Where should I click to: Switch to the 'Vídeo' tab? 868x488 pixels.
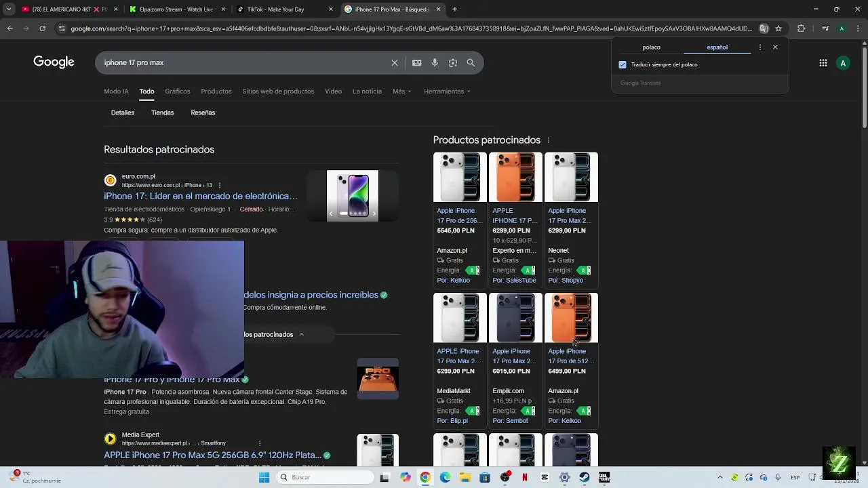pyautogui.click(x=333, y=91)
